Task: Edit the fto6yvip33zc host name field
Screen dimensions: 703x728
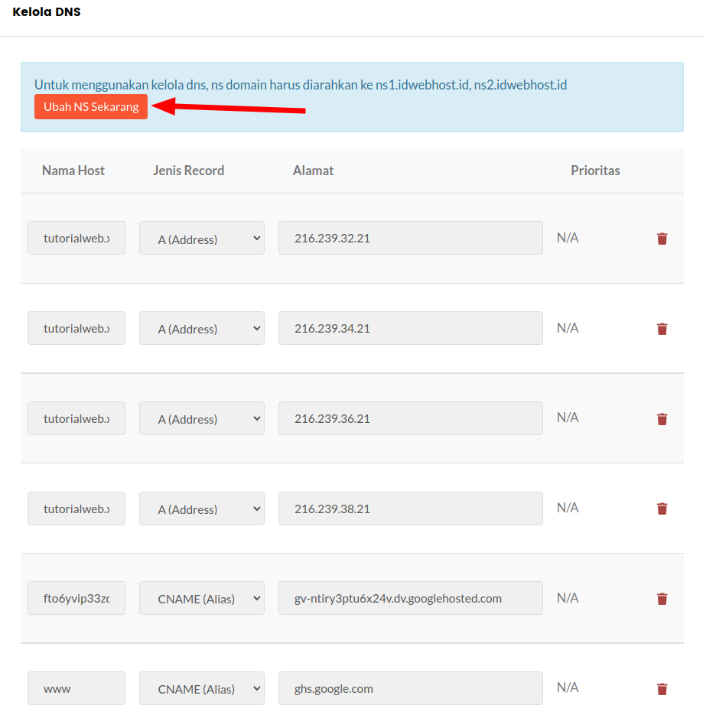Action: [x=76, y=598]
